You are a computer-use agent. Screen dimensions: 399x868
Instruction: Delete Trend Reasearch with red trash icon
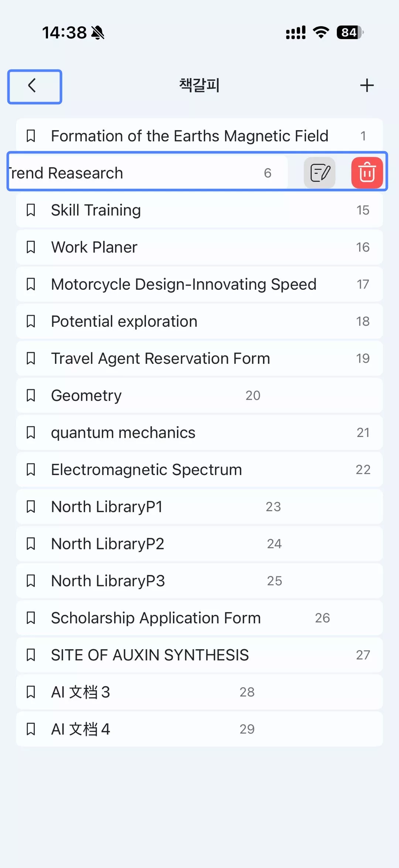(x=367, y=173)
